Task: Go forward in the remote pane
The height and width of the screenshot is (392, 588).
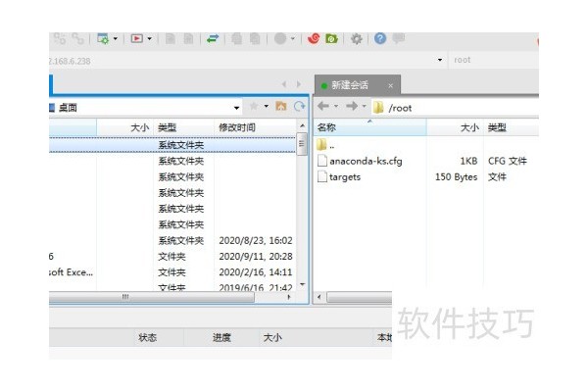Action: coord(352,107)
